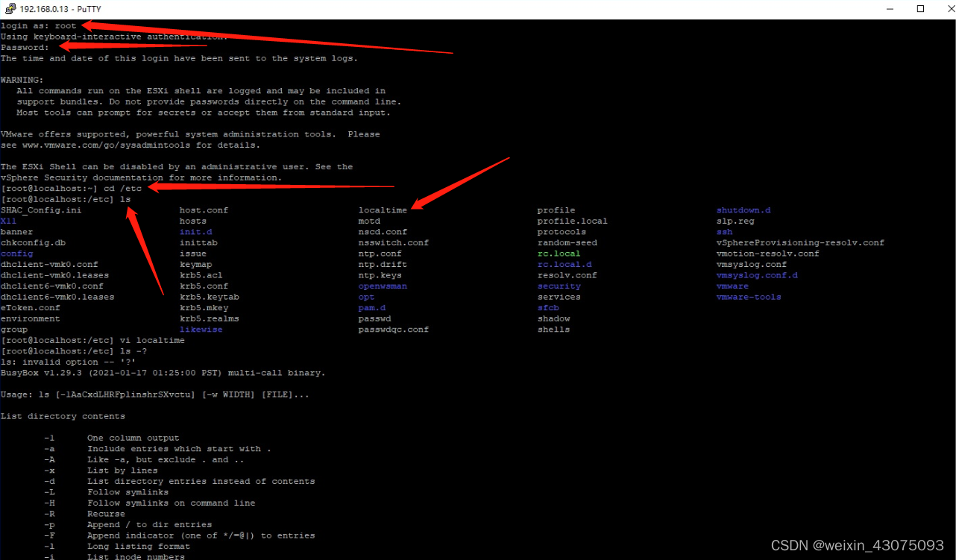Select the shutdown.d directory entry
This screenshot has height=560, width=956.
click(x=743, y=210)
